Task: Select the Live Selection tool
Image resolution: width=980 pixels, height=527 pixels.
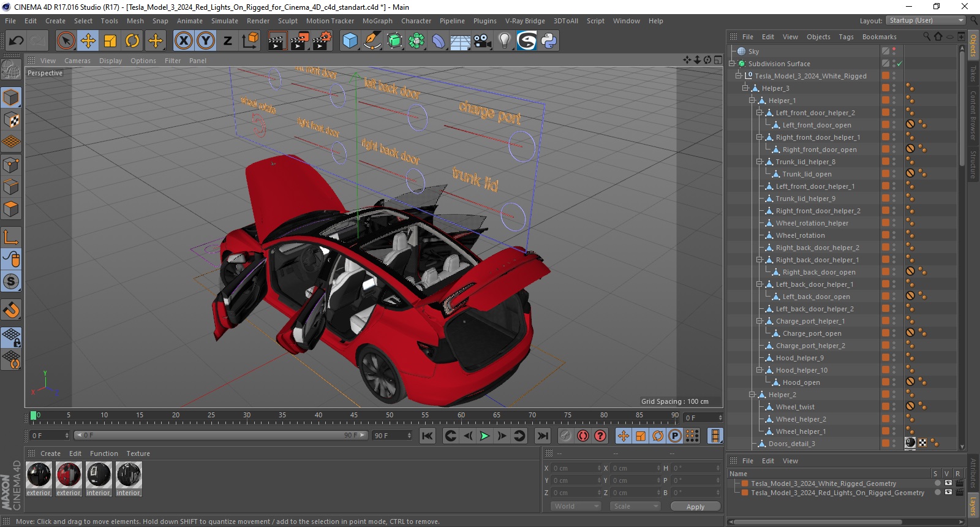Action: 66,41
